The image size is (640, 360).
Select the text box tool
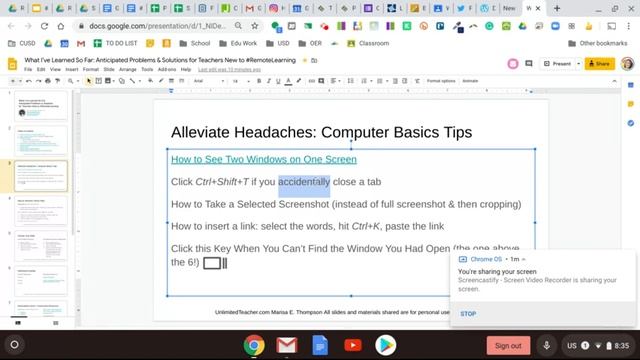[x=98, y=81]
